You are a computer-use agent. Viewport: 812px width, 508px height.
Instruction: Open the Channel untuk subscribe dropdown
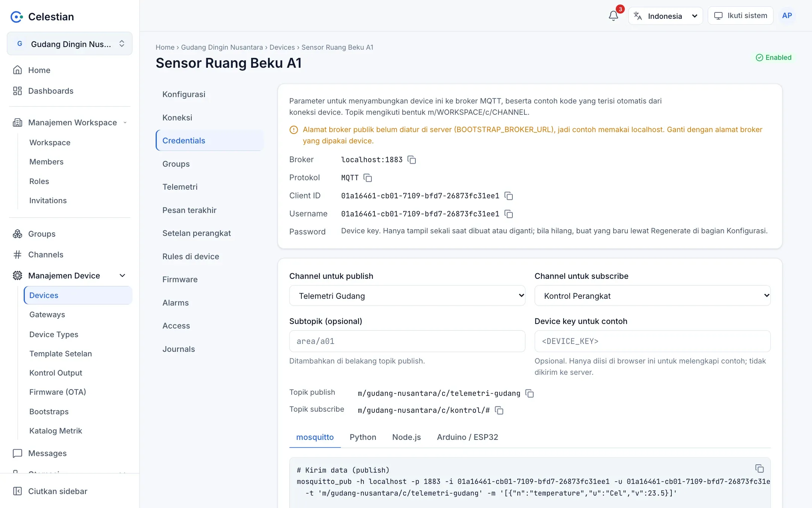[x=653, y=296]
